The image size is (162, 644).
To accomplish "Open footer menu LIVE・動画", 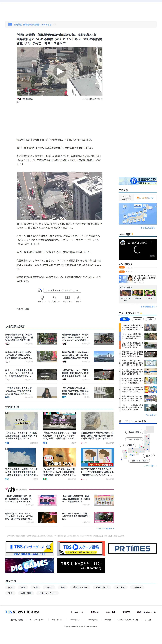I will [111, 612].
